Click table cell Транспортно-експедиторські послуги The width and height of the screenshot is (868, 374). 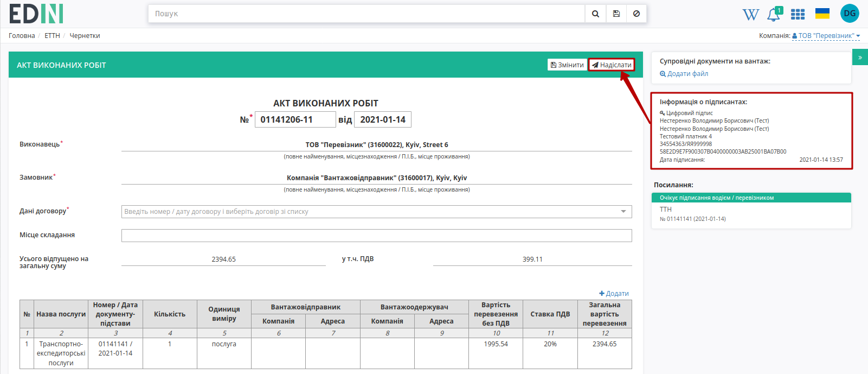click(x=61, y=353)
